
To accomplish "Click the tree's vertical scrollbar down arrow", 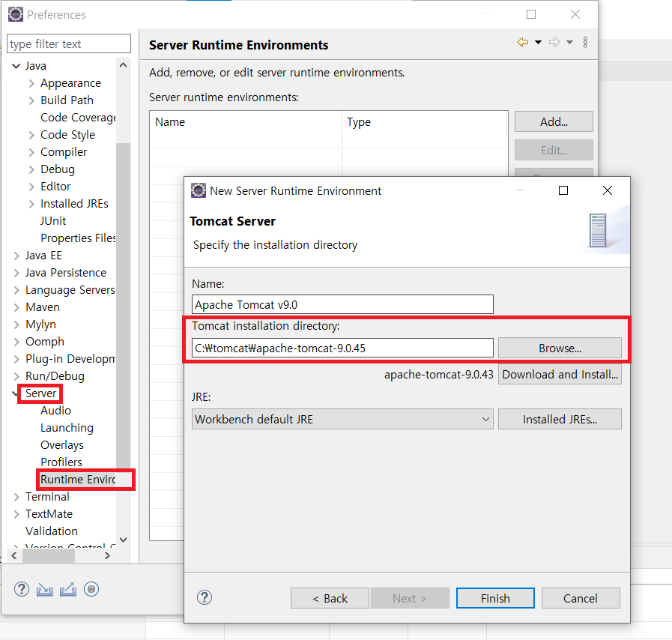I will pos(124,540).
